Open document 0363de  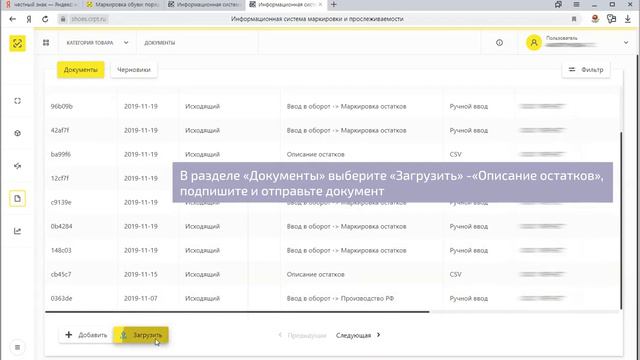tap(61, 298)
